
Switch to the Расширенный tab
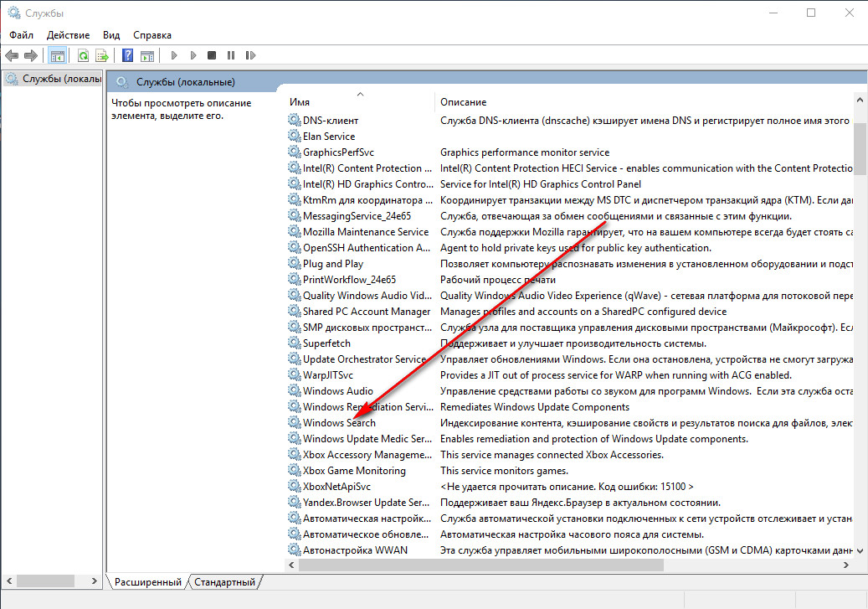pyautogui.click(x=148, y=582)
